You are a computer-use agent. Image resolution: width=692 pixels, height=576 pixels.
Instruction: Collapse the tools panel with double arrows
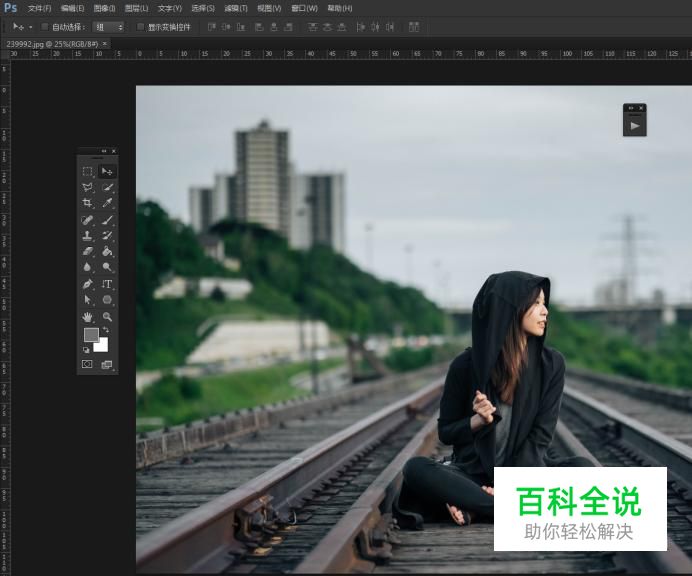coord(104,151)
